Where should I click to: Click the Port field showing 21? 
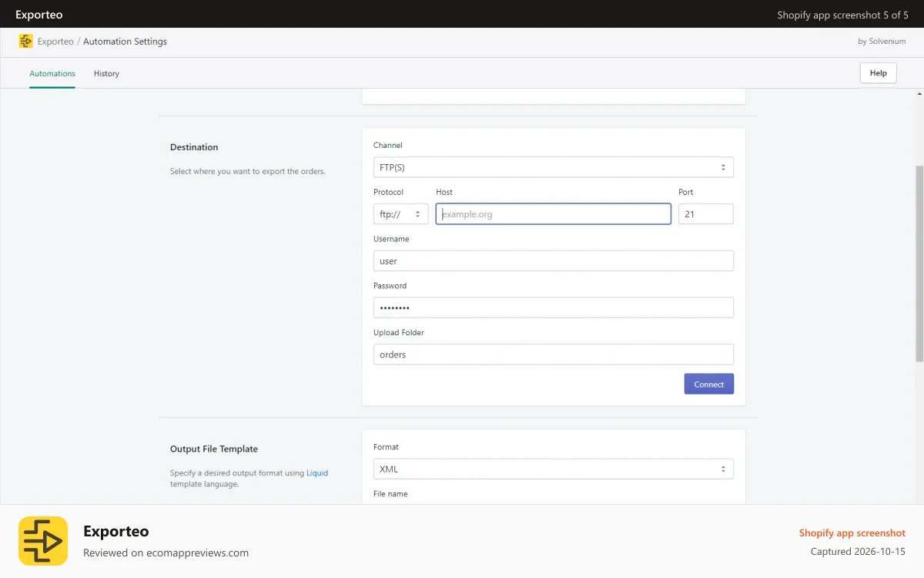click(x=706, y=214)
